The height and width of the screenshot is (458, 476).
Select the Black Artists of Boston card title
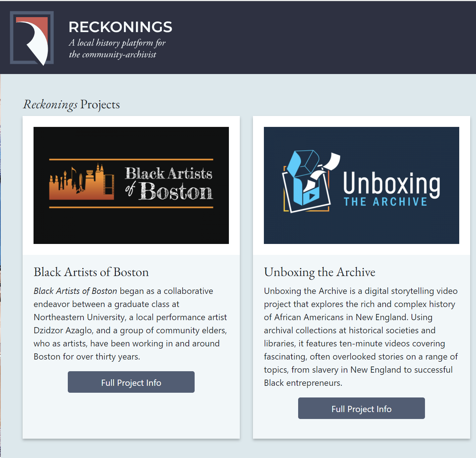click(91, 272)
